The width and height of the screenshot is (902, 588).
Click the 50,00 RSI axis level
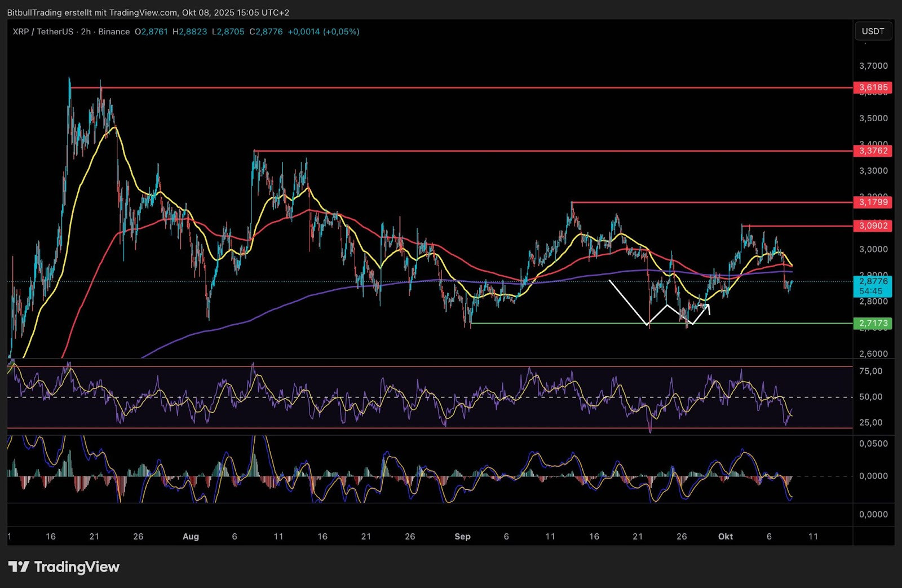click(870, 397)
